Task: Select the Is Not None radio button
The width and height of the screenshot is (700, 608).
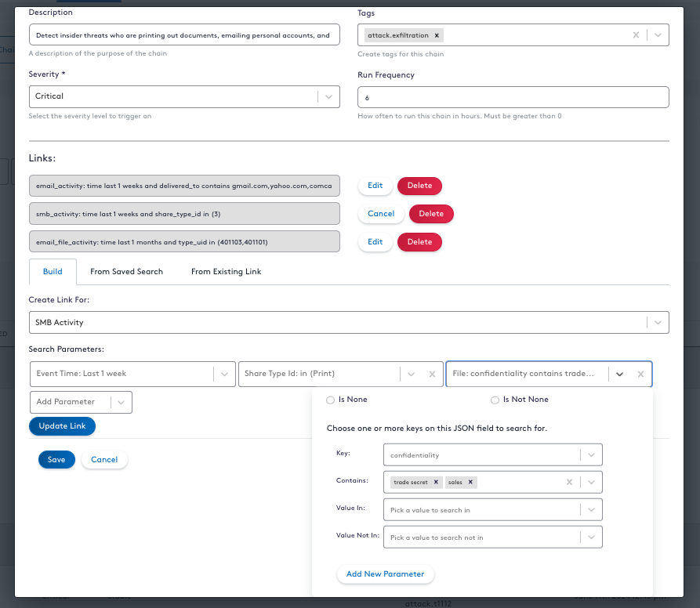Action: pyautogui.click(x=495, y=400)
